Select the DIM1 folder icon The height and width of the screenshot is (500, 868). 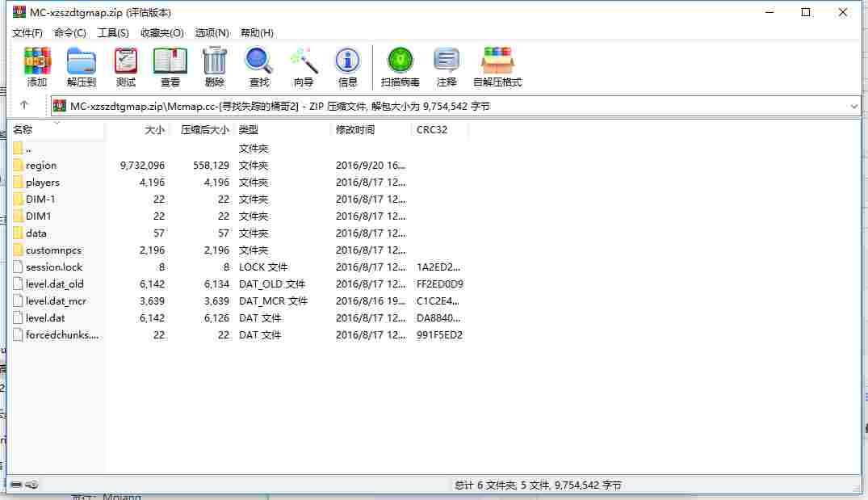click(18, 216)
